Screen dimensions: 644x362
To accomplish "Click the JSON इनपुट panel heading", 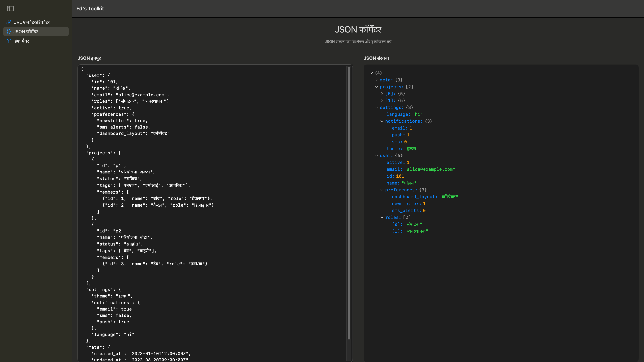I will 89,58.
